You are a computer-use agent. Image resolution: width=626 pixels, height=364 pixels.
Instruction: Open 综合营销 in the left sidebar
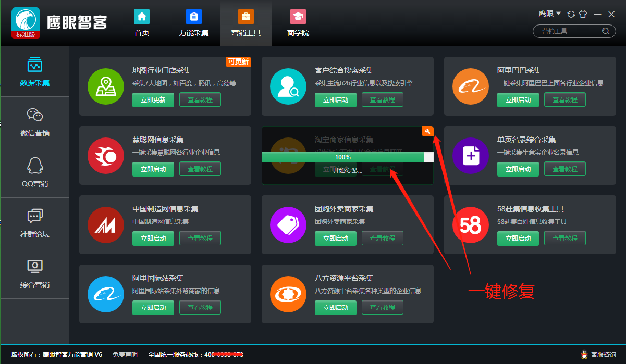click(35, 274)
